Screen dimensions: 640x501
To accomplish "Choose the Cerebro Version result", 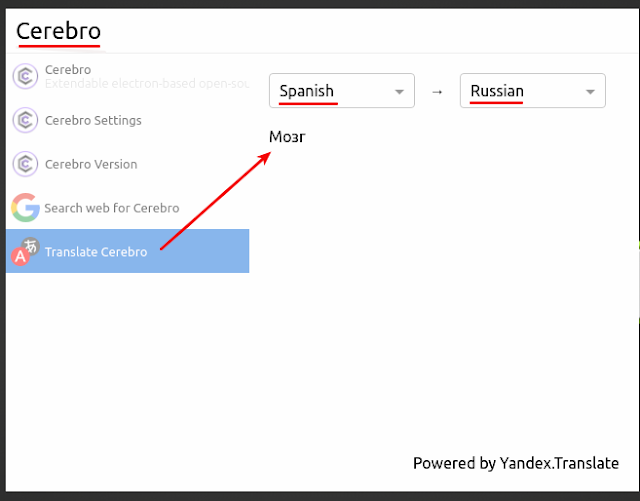I will pos(128,164).
